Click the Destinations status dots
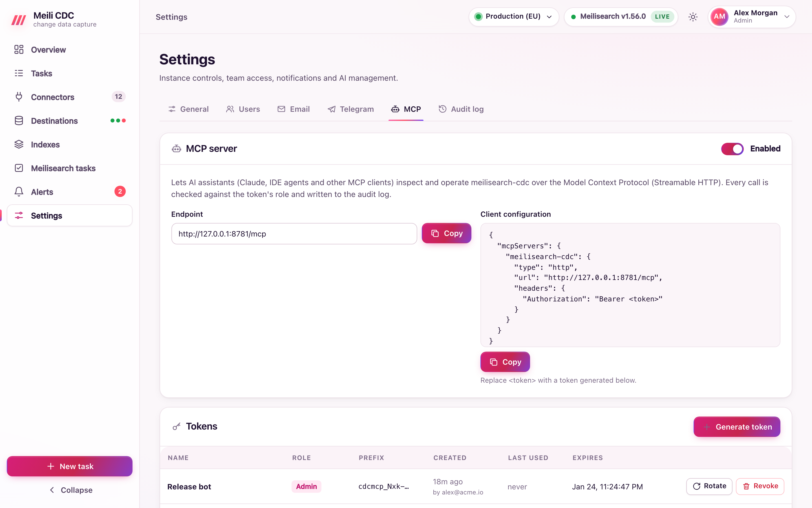Screen dimensions: 812x508 pyautogui.click(x=118, y=121)
